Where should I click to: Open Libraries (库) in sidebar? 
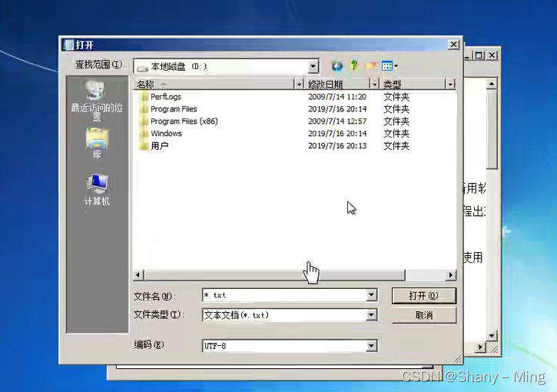(x=97, y=143)
